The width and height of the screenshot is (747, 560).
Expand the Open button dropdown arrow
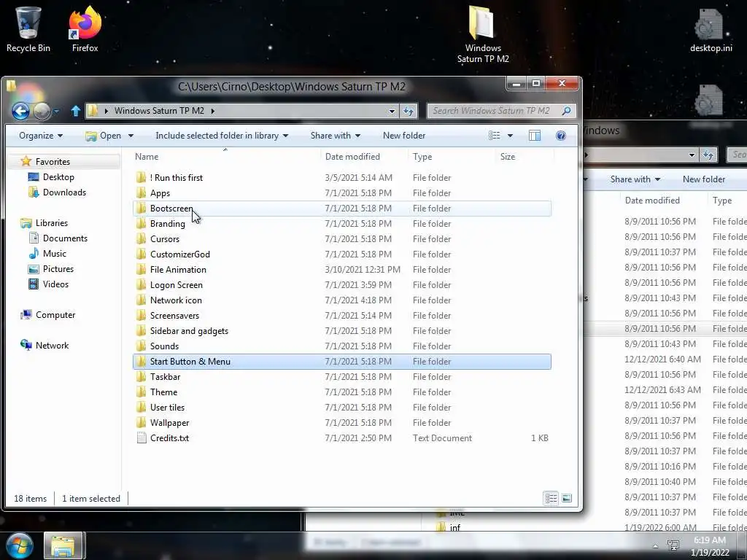tap(131, 136)
